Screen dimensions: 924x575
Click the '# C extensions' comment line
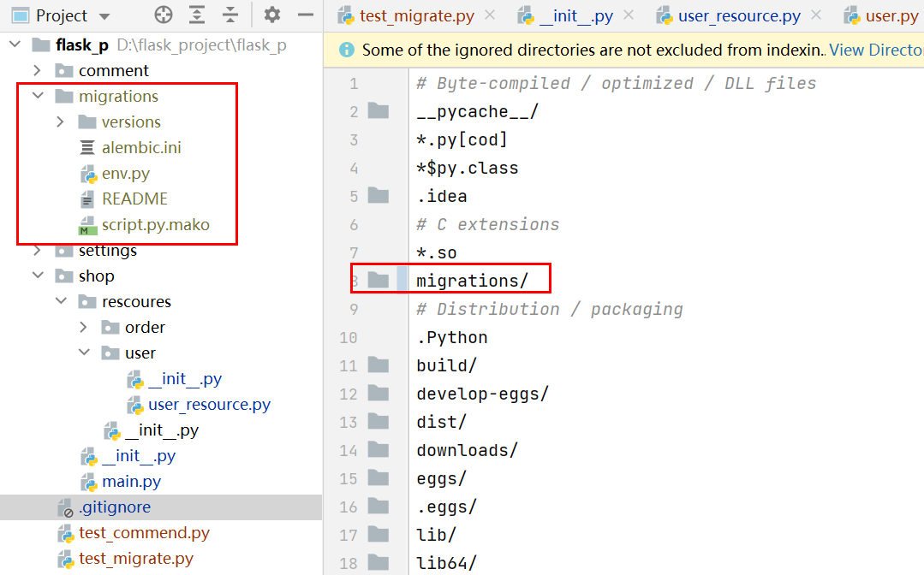coord(488,225)
